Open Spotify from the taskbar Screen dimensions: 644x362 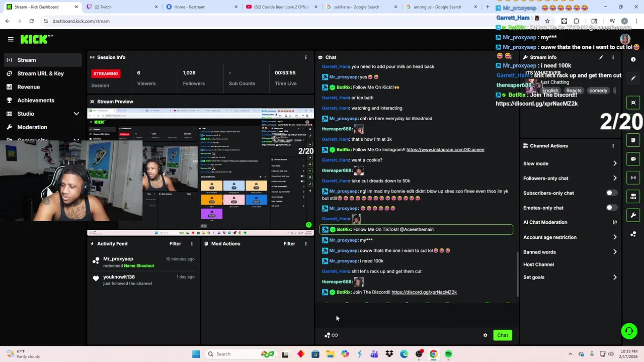pyautogui.click(x=448, y=354)
